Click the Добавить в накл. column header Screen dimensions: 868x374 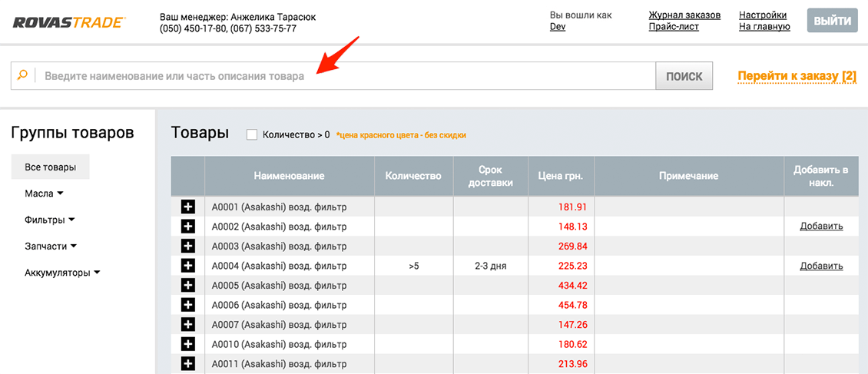pyautogui.click(x=821, y=176)
